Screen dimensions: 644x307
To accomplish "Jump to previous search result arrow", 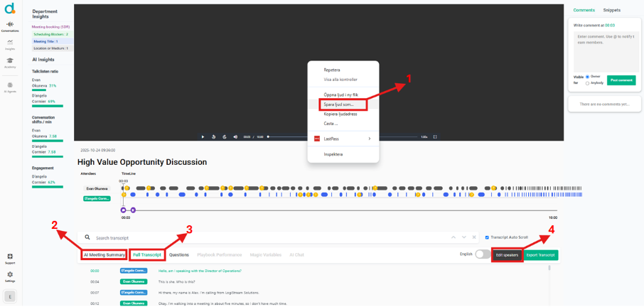I will [x=453, y=237].
